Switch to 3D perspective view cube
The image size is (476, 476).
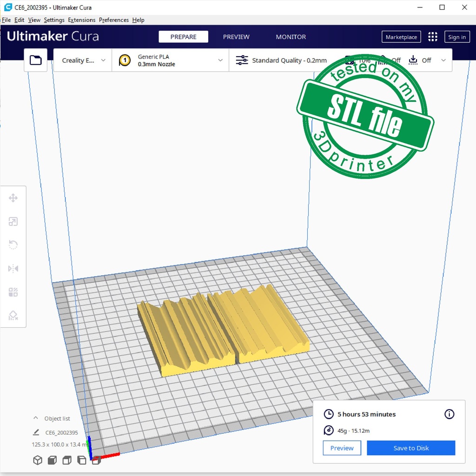point(38,460)
